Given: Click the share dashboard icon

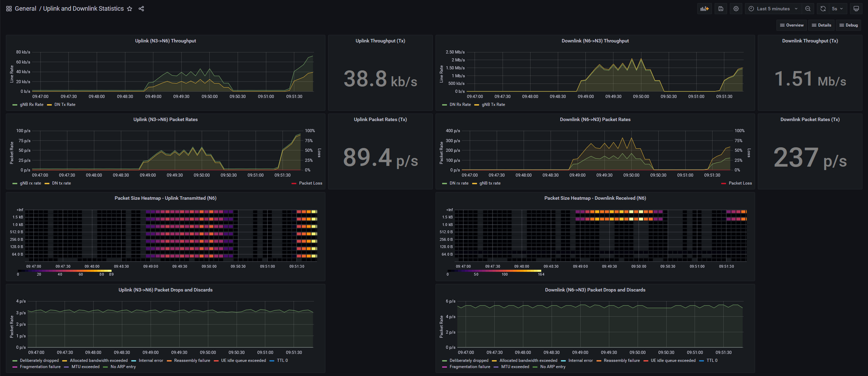Looking at the screenshot, I should [142, 8].
